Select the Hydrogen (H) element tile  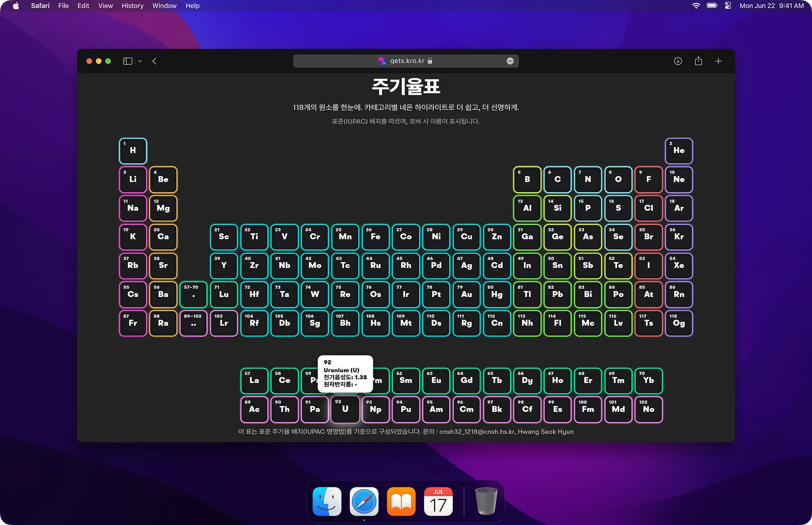(x=133, y=151)
